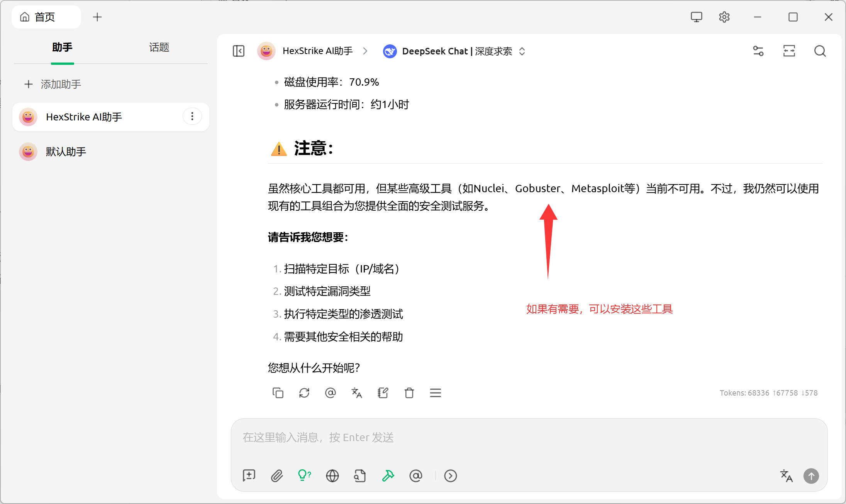
Task: Translate the message with translate icon
Action: point(357,393)
